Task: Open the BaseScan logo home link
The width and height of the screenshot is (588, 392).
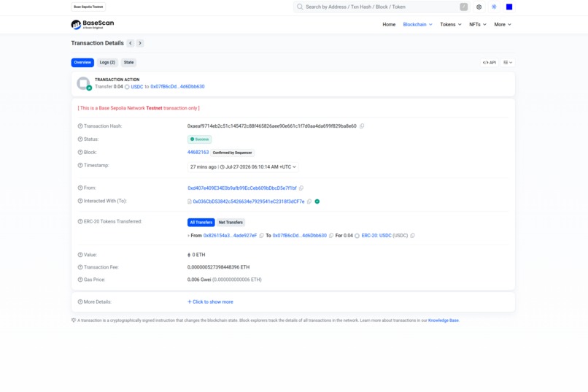Action: (92, 24)
